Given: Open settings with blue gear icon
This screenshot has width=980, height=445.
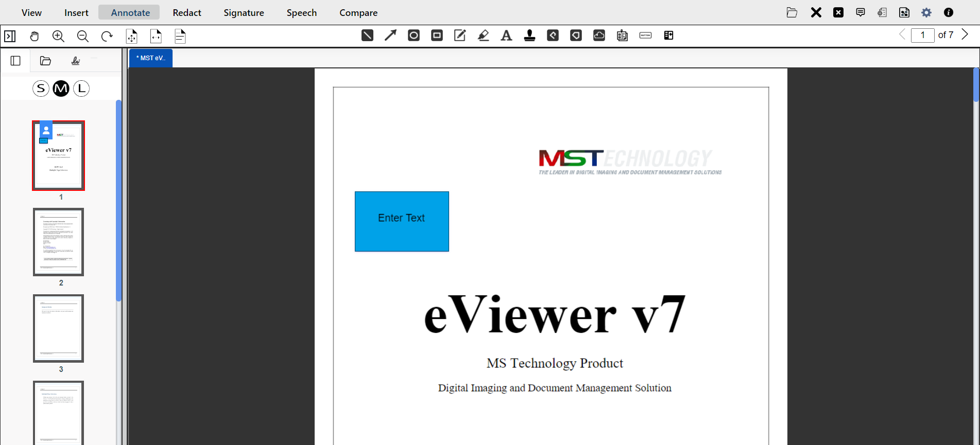Looking at the screenshot, I should click(926, 12).
